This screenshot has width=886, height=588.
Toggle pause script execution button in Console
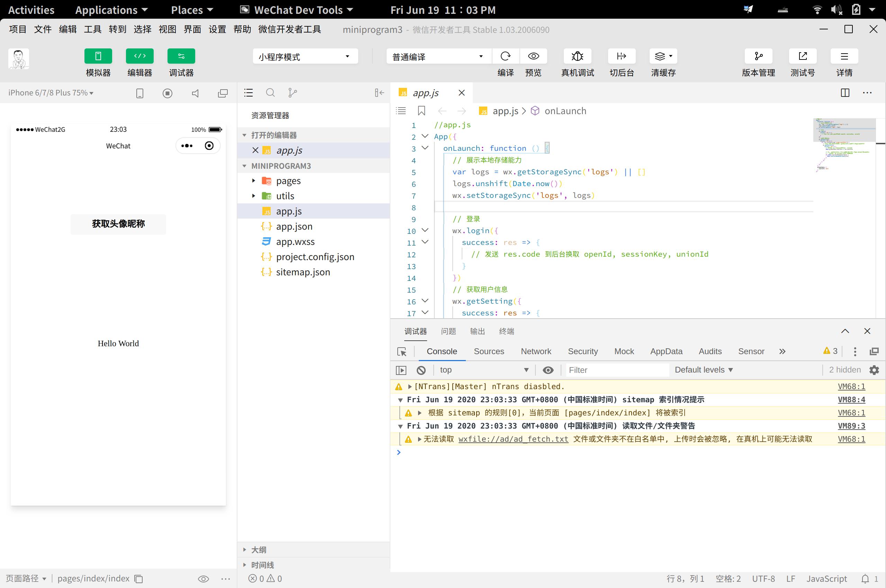[x=401, y=369]
